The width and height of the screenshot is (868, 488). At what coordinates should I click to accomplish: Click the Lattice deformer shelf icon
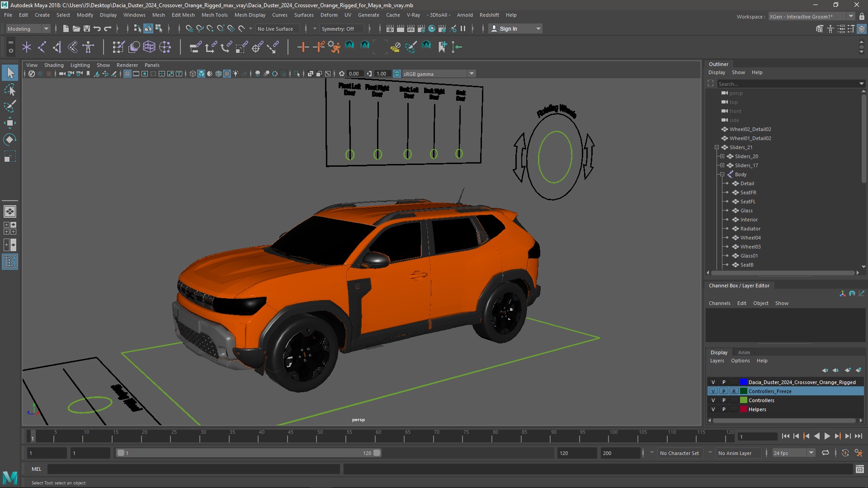[149, 47]
